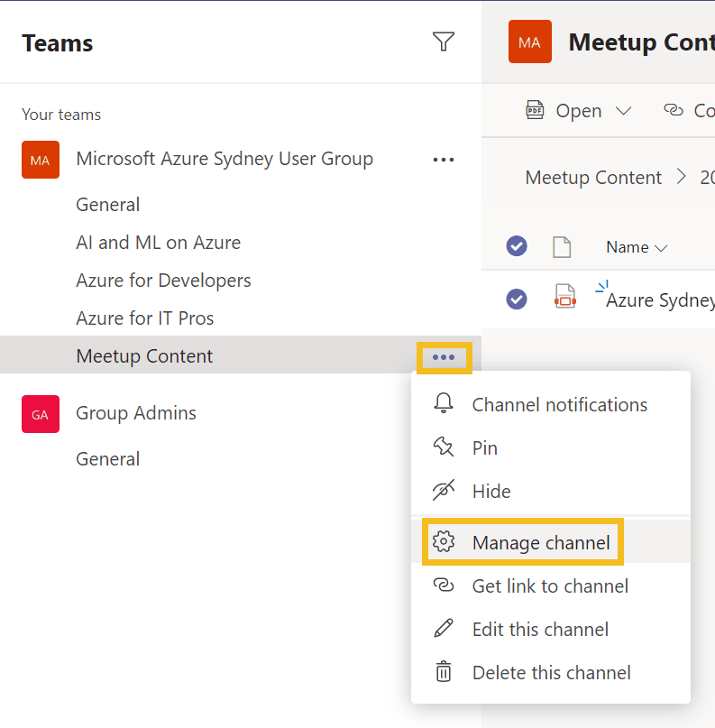
Task: Click the pin icon in context menu
Action: point(443,447)
